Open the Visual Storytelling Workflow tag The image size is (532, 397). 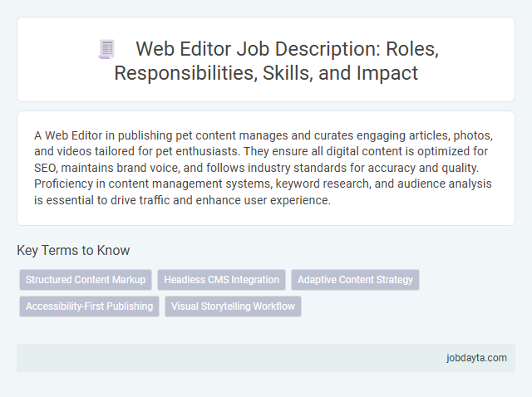coord(233,306)
